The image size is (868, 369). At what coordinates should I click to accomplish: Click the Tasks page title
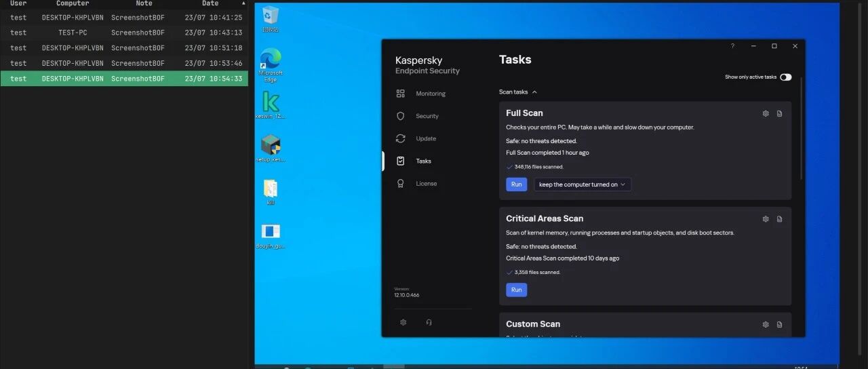(x=515, y=60)
